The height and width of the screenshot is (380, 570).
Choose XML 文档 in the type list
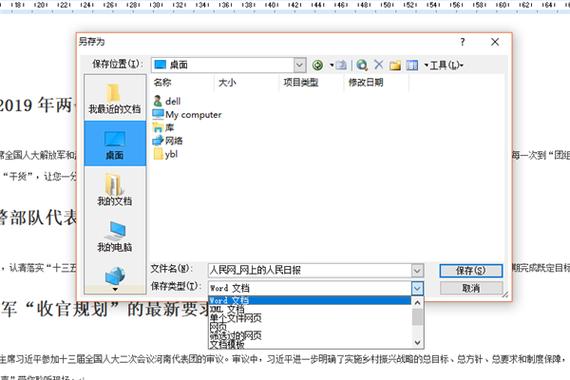[310, 309]
